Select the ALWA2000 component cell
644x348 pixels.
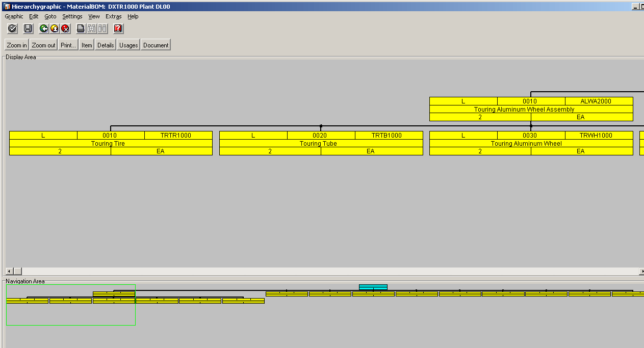coord(599,101)
